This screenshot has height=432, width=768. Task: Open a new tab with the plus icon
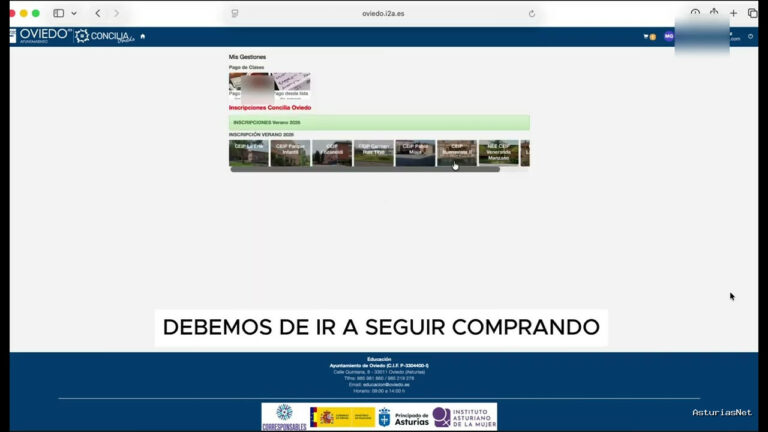[x=733, y=13]
